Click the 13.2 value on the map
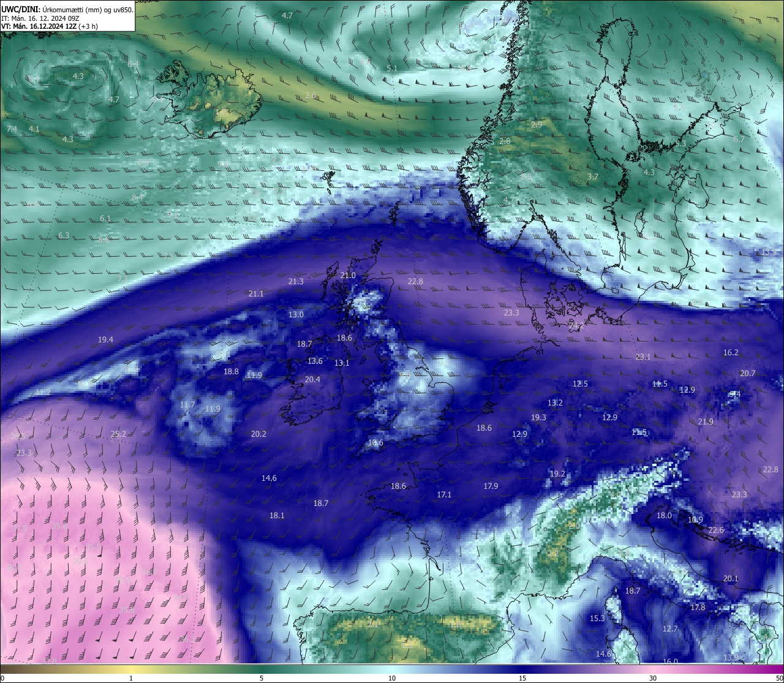Screen dimensions: 784x683 click(x=555, y=402)
